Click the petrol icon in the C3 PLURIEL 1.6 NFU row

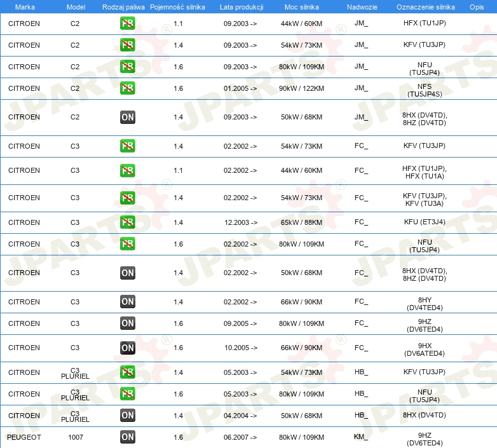(127, 394)
